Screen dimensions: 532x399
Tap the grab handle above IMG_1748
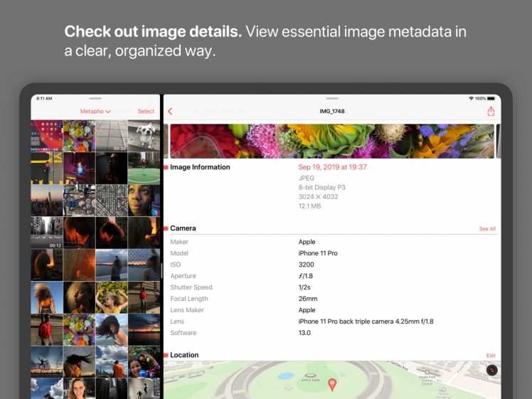click(x=332, y=98)
